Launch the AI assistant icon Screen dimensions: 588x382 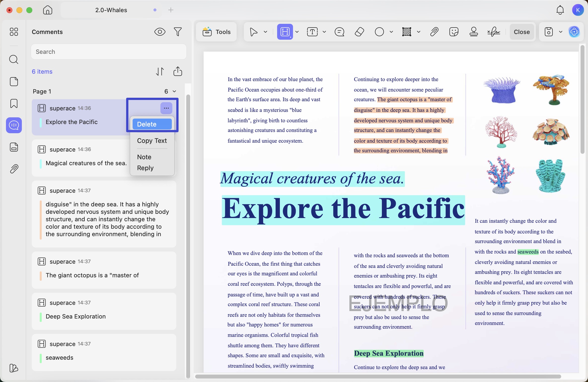tap(574, 32)
